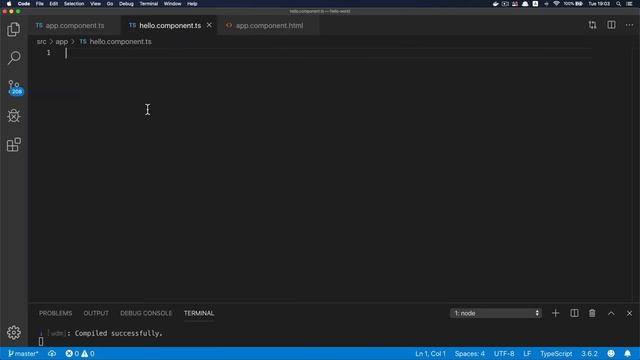Close the bottom panel

click(629, 313)
